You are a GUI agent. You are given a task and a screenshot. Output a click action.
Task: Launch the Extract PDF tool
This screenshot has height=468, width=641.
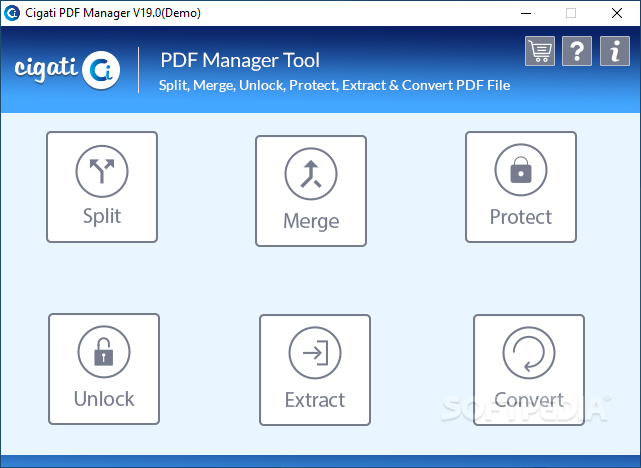[315, 370]
